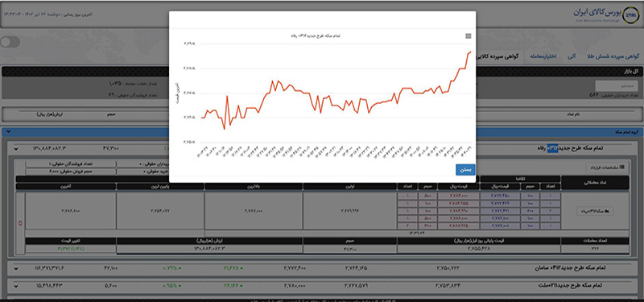Select the گواهی سپرده کالایی tab
Viewport: 644px width, 302px height.
497,56
